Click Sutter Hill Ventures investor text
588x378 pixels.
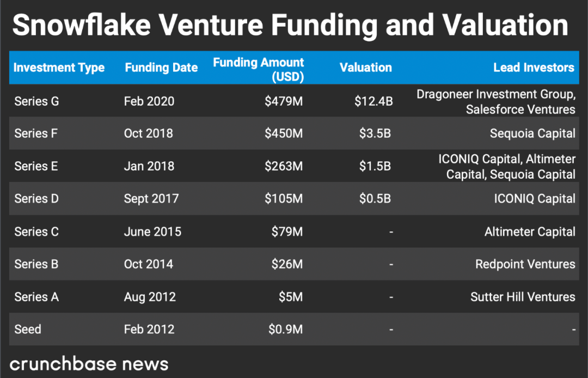pos(523,297)
